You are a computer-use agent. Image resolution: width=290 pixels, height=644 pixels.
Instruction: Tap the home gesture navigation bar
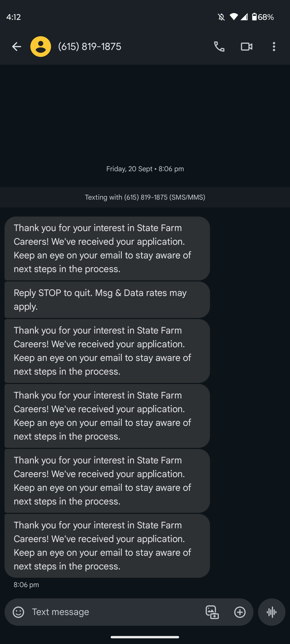pos(145,637)
